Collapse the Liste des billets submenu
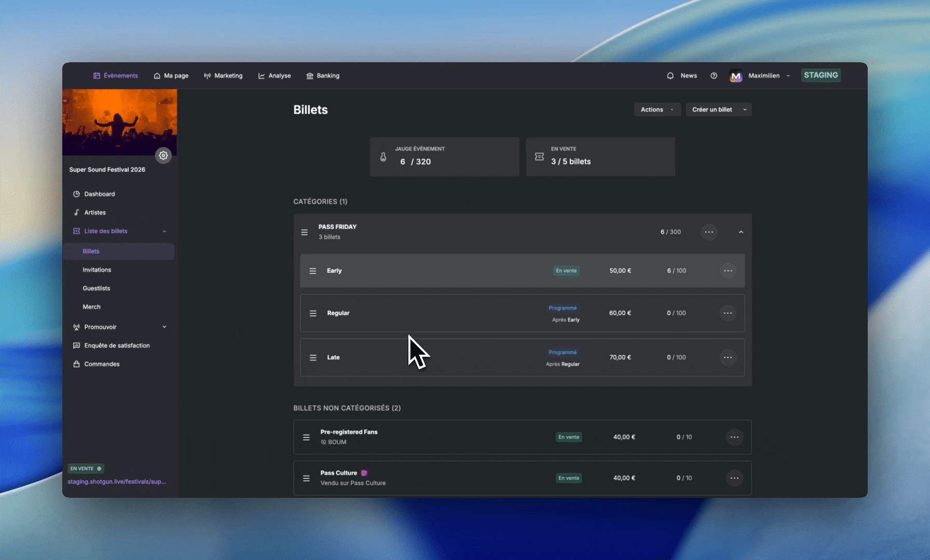The height and width of the screenshot is (560, 930). point(165,231)
